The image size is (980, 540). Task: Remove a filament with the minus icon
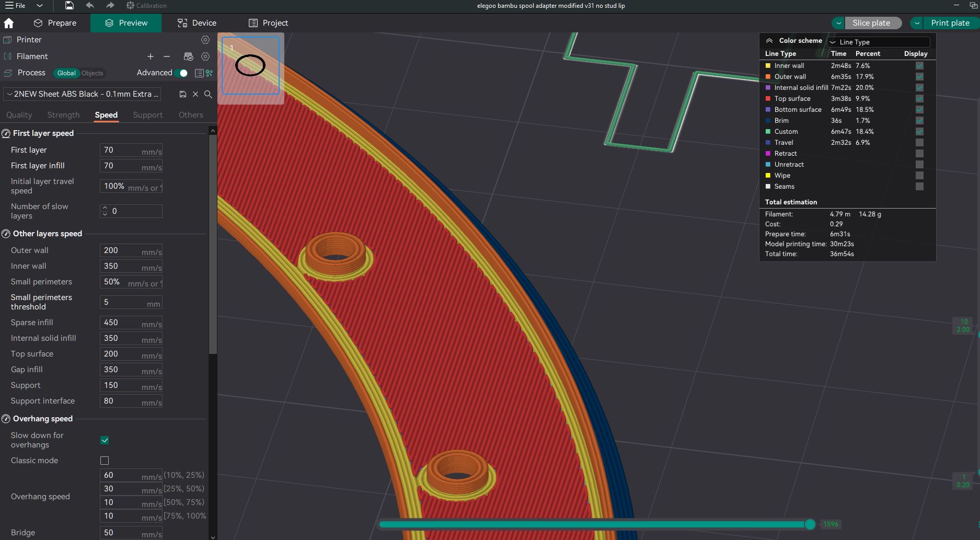(167, 56)
